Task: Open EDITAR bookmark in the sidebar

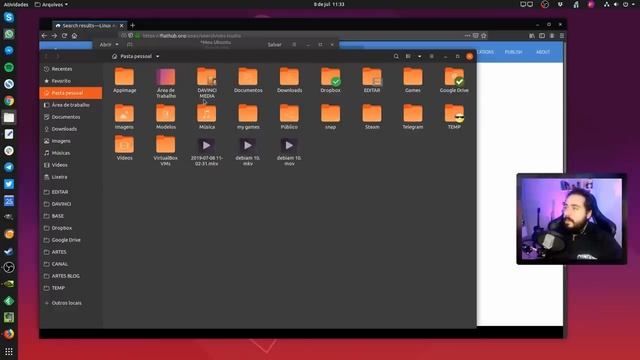Action: coord(71,192)
